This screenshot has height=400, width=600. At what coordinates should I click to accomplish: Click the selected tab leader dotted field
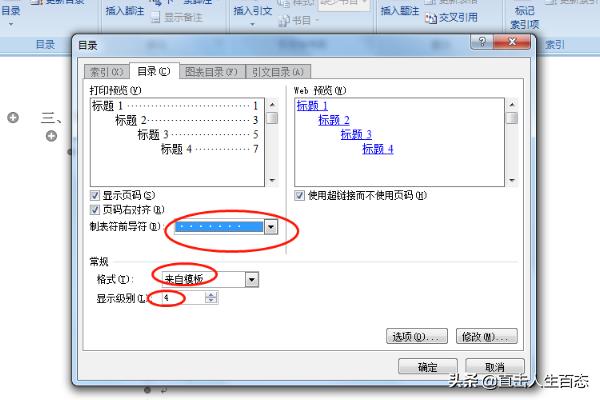[x=219, y=227]
